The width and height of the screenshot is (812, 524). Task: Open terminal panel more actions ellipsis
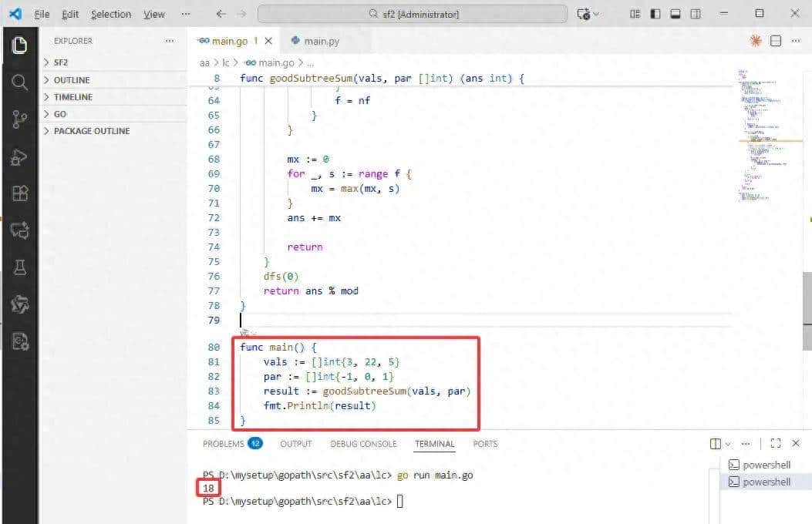(x=746, y=444)
